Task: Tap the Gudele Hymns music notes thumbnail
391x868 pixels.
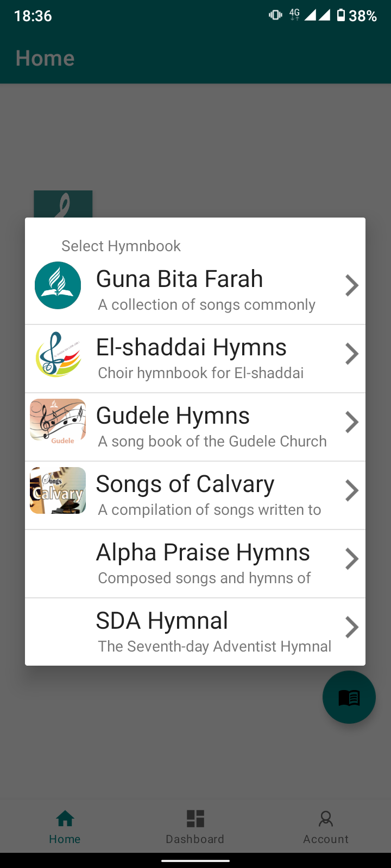Action: point(58,422)
